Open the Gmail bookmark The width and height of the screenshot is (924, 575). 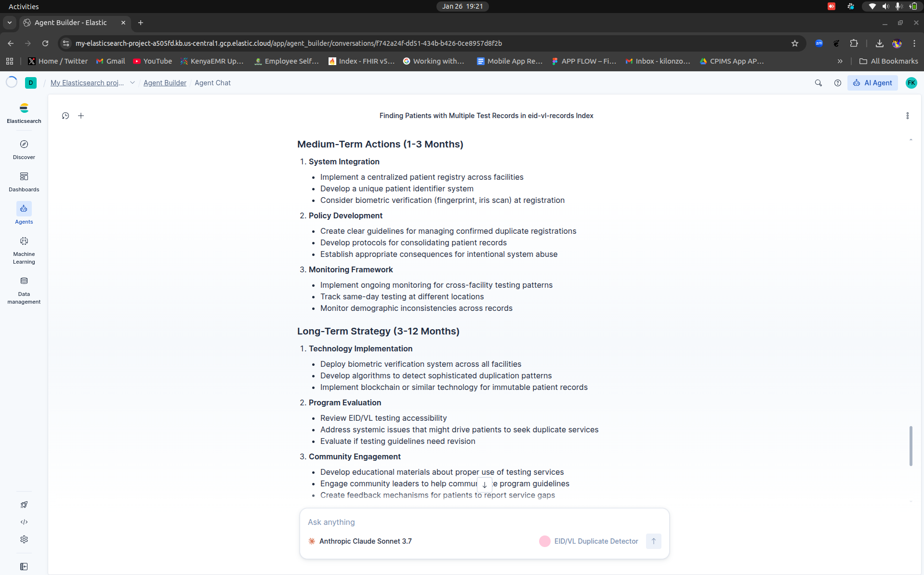110,61
